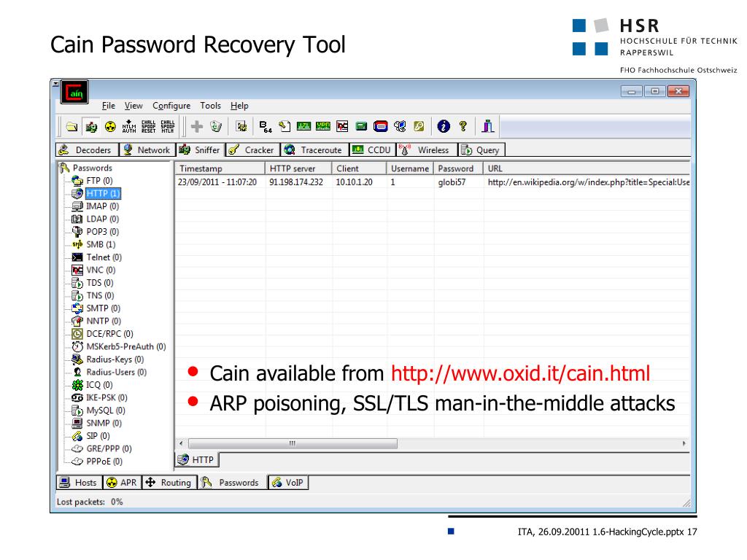Click the purple Exit toolbar icon
Image resolution: width=747 pixels, height=560 pixels.
click(x=487, y=126)
